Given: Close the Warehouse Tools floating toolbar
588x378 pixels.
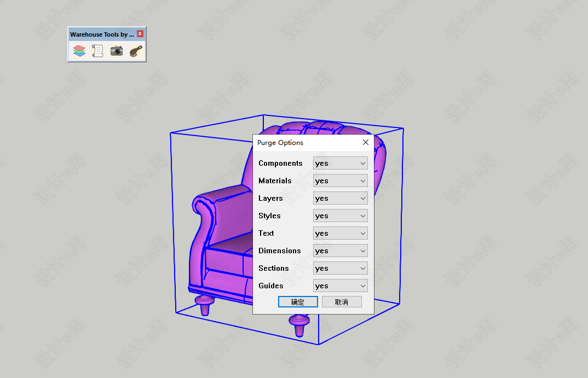Looking at the screenshot, I should pyautogui.click(x=140, y=34).
